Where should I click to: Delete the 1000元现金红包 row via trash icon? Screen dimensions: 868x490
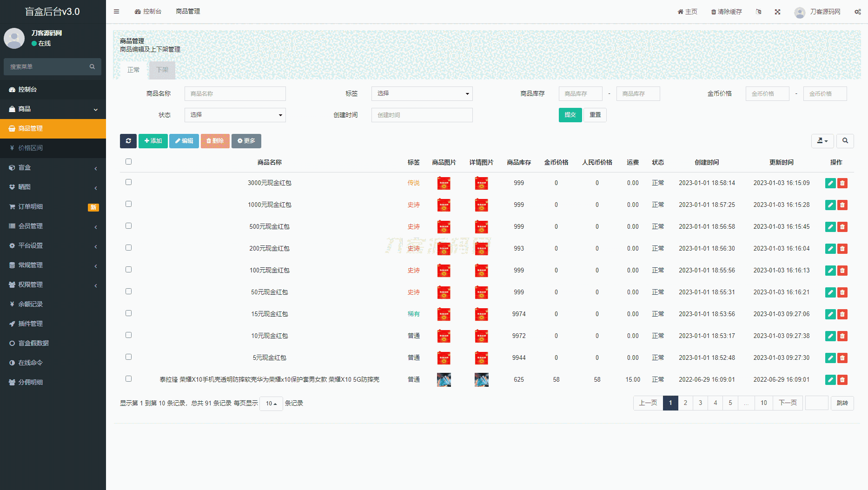tap(842, 205)
